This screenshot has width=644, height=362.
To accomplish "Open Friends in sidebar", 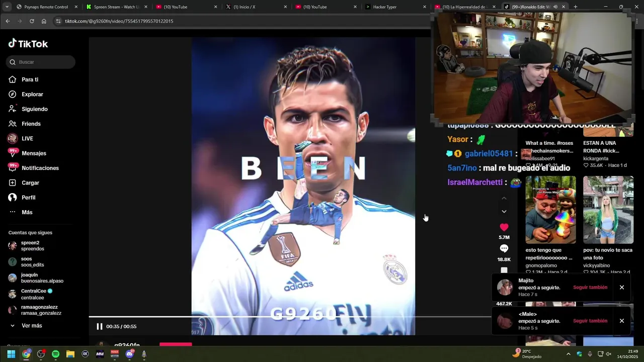I will 31,124.
